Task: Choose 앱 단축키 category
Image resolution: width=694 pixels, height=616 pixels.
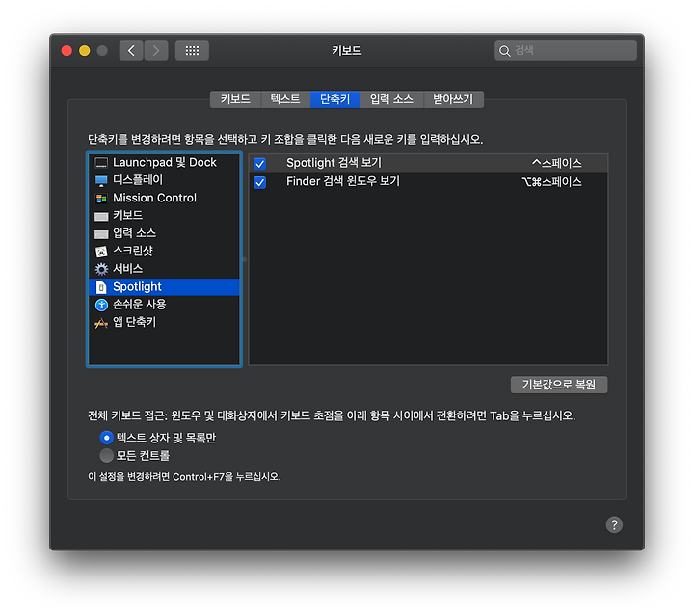Action: [164, 322]
